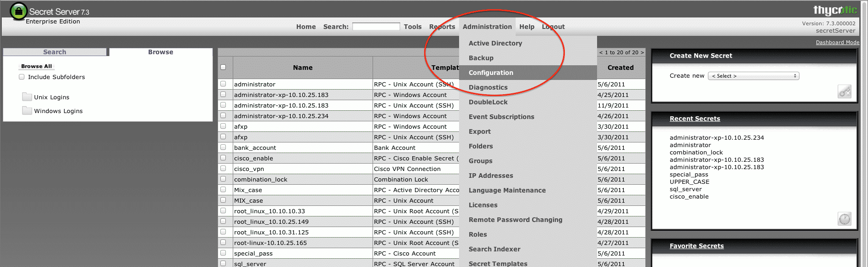868x267 pixels.
Task: Mark the administrator-xp-10.10.25.234 row checkbox
Action: [x=223, y=115]
